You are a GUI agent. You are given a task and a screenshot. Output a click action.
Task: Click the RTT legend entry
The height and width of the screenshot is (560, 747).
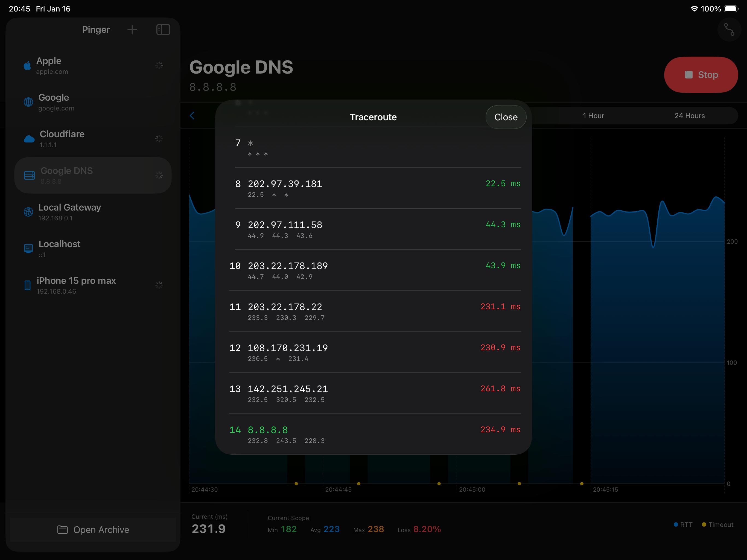[x=683, y=525]
